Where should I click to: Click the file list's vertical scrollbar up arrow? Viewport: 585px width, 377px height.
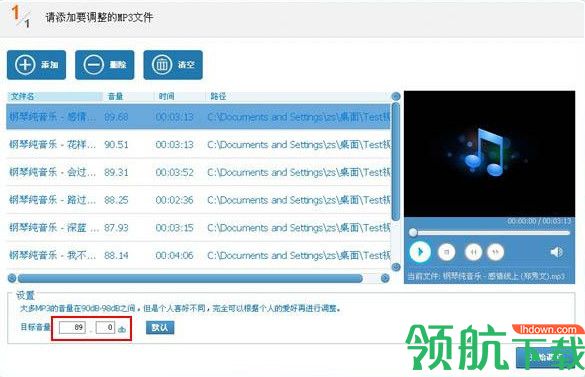(x=396, y=97)
